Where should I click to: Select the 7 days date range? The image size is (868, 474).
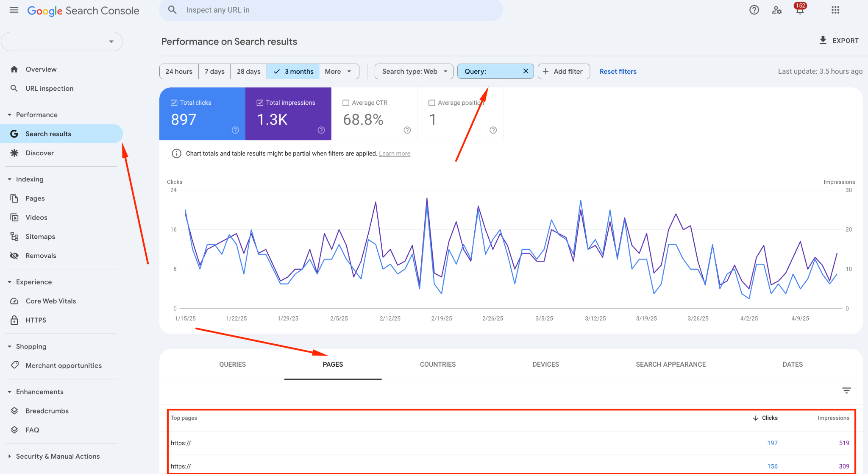(x=214, y=71)
